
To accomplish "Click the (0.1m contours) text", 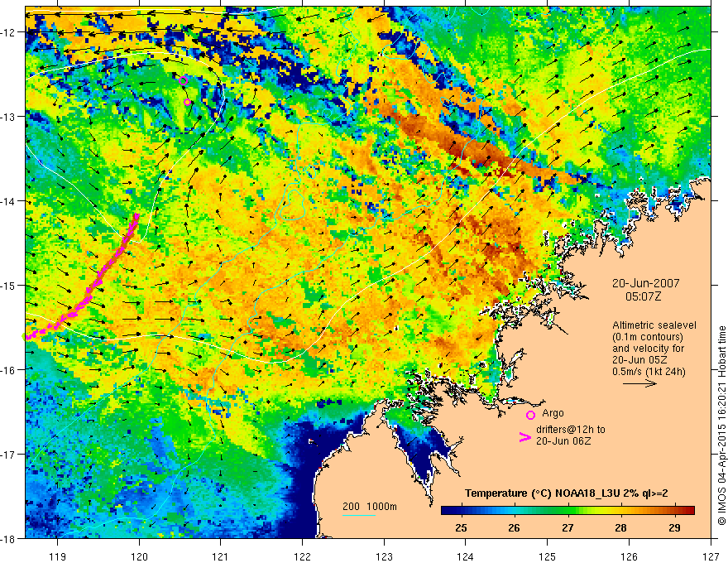I will (648, 337).
